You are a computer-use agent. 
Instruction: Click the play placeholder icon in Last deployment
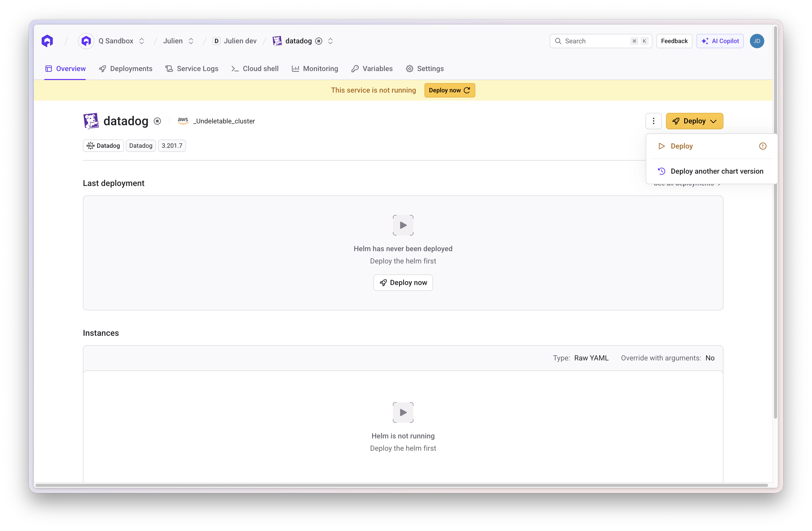[x=403, y=225]
